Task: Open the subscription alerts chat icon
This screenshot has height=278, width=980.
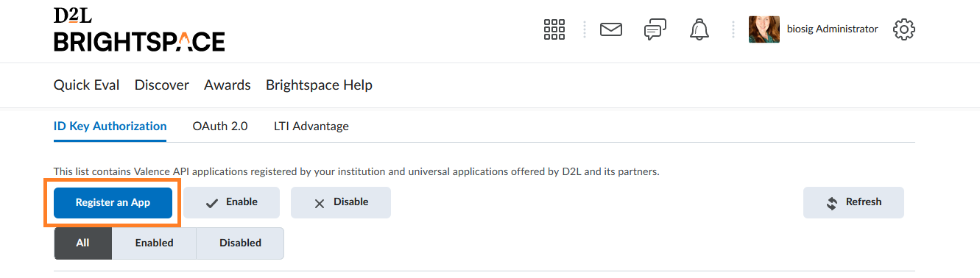Action: [x=655, y=29]
